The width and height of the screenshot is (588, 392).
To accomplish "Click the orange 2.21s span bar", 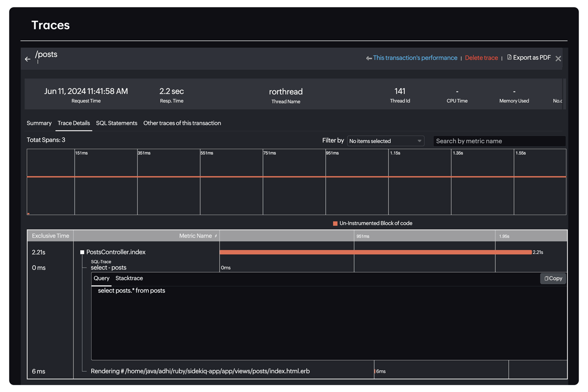I will [375, 252].
